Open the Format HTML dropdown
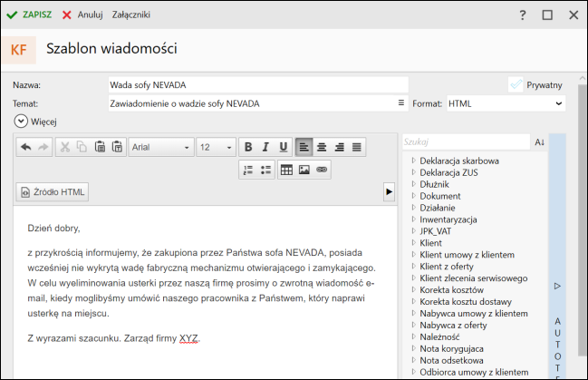The image size is (588, 380). [x=506, y=103]
